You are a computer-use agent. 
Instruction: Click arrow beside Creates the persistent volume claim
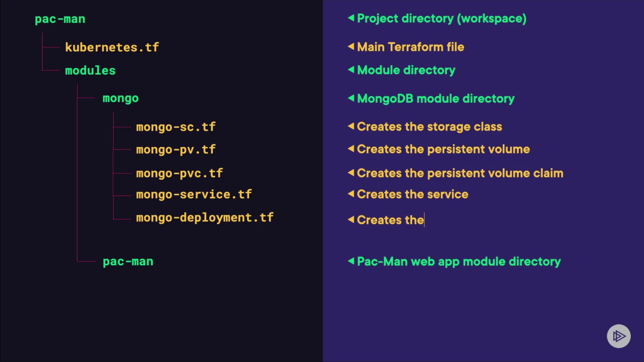point(351,173)
